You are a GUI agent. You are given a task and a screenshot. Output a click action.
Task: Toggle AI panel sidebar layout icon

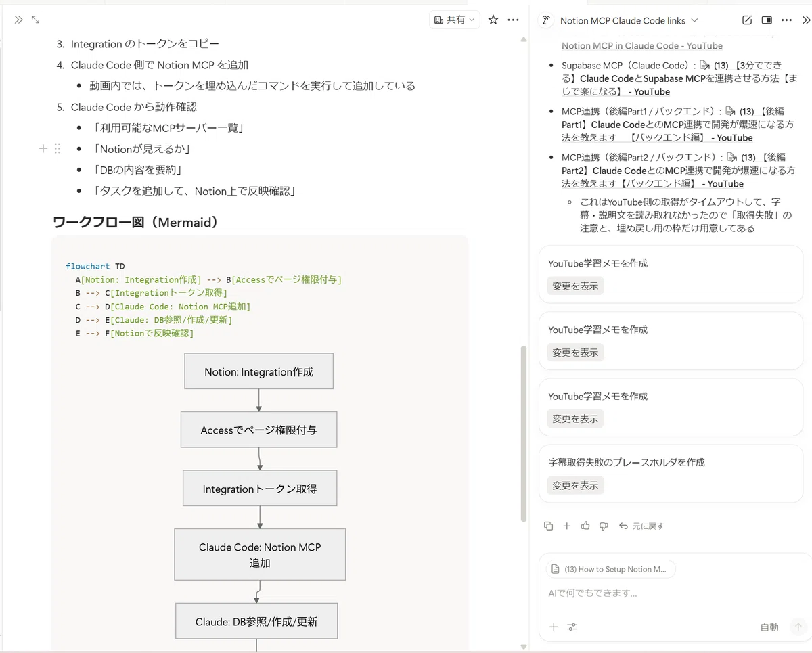tap(767, 20)
